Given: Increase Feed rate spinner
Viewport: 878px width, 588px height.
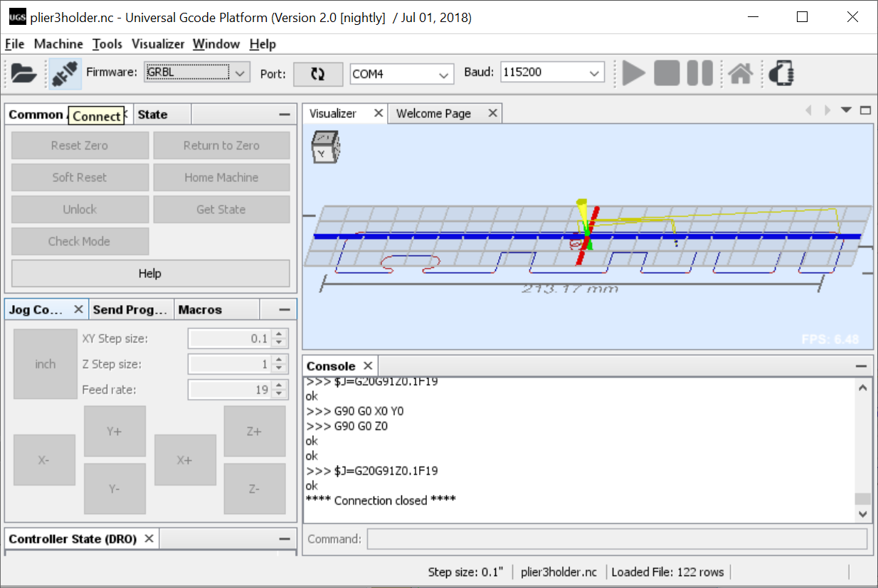Looking at the screenshot, I should [280, 385].
